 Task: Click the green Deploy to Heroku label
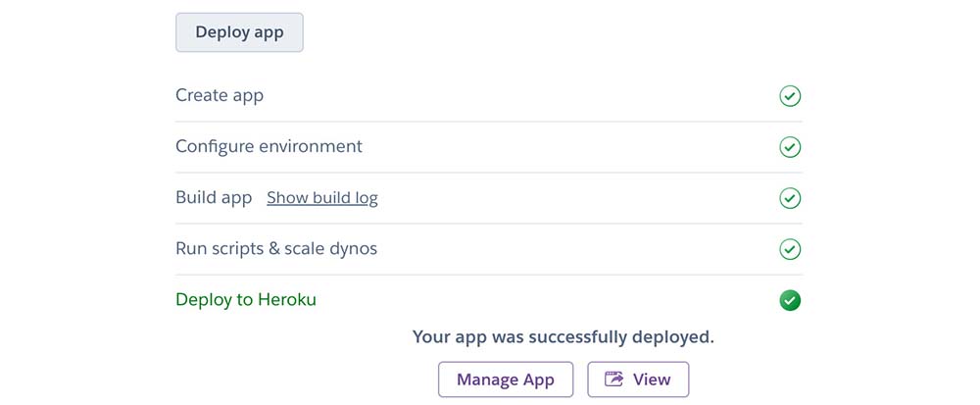pyautogui.click(x=246, y=300)
